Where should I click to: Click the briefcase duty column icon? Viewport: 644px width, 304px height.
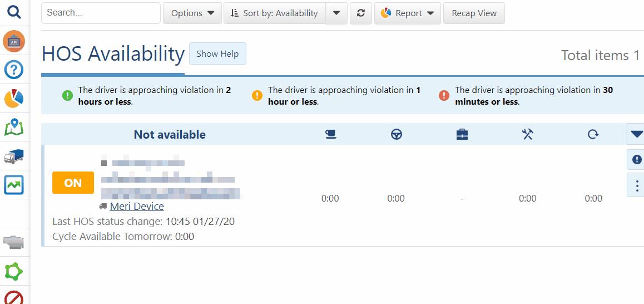462,134
